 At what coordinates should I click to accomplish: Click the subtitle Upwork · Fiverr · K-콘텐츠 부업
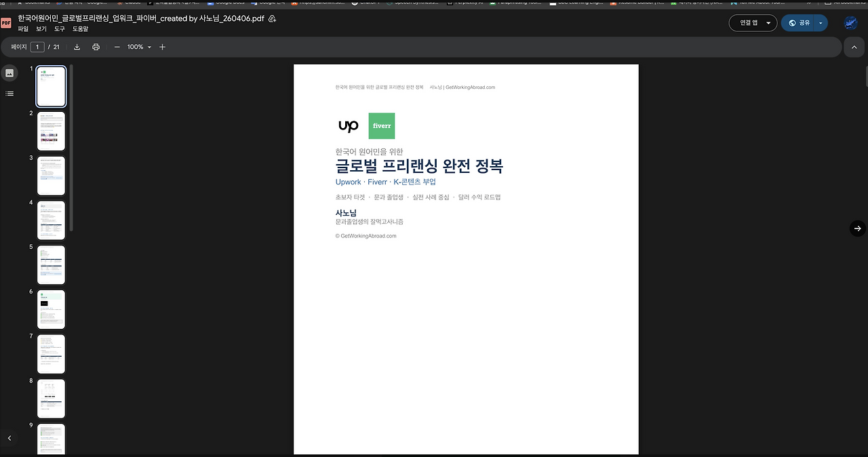pos(385,182)
